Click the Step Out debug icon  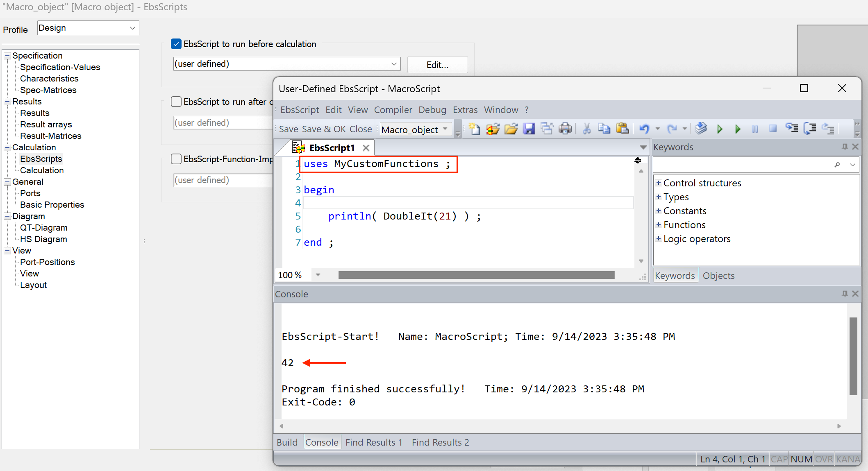coord(828,129)
